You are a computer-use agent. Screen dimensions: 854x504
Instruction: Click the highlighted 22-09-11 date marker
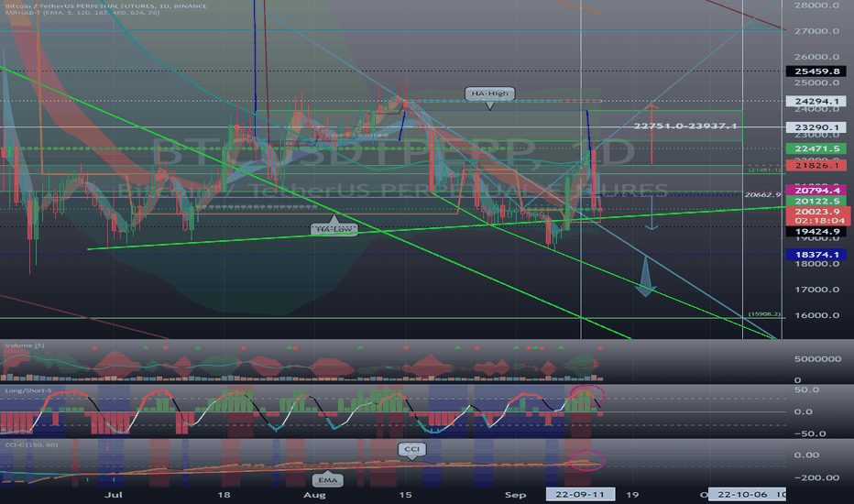click(x=580, y=494)
